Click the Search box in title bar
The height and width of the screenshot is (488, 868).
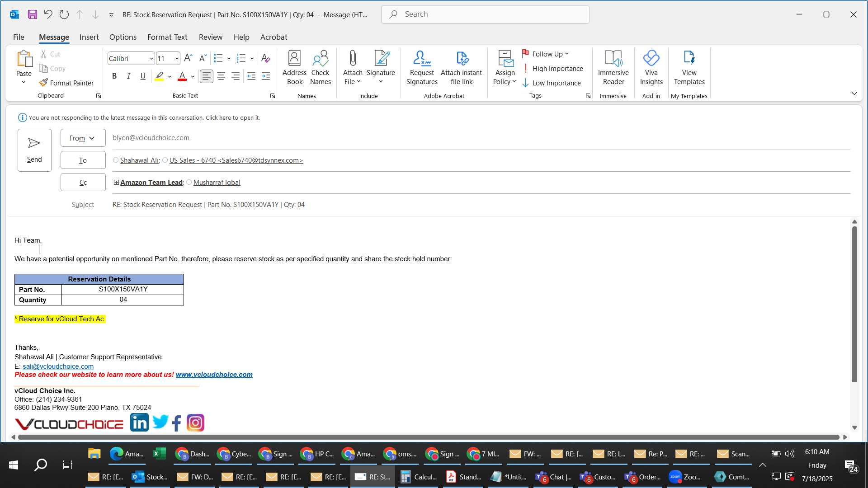point(485,14)
